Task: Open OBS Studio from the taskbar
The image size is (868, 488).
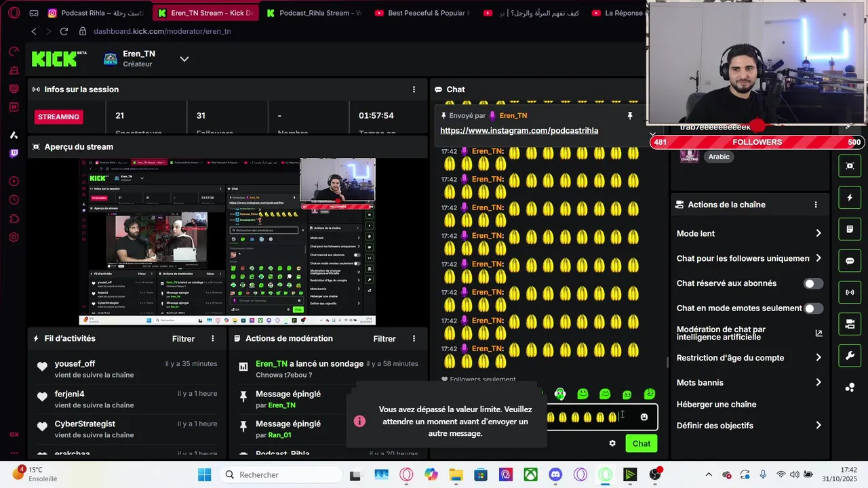Action: pyautogui.click(x=655, y=474)
